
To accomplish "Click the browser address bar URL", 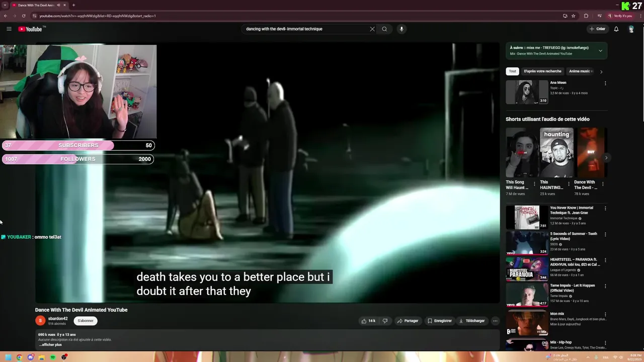I will coord(98,16).
